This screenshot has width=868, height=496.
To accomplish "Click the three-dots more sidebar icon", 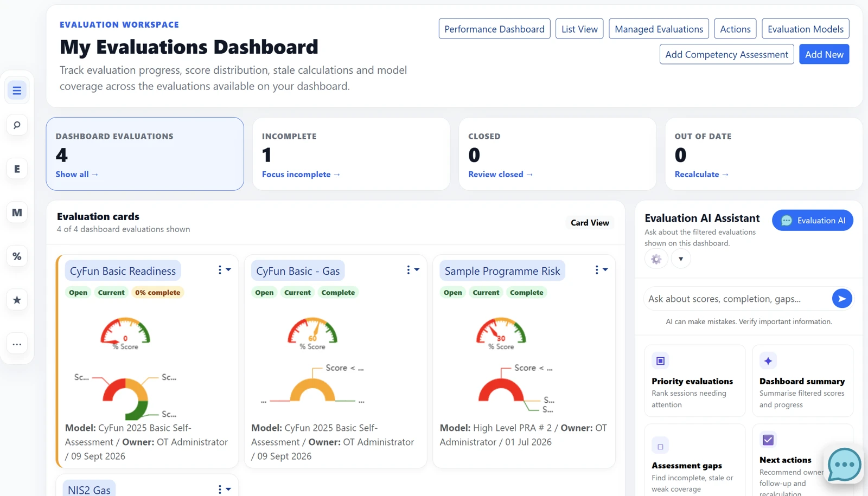I will [17, 344].
